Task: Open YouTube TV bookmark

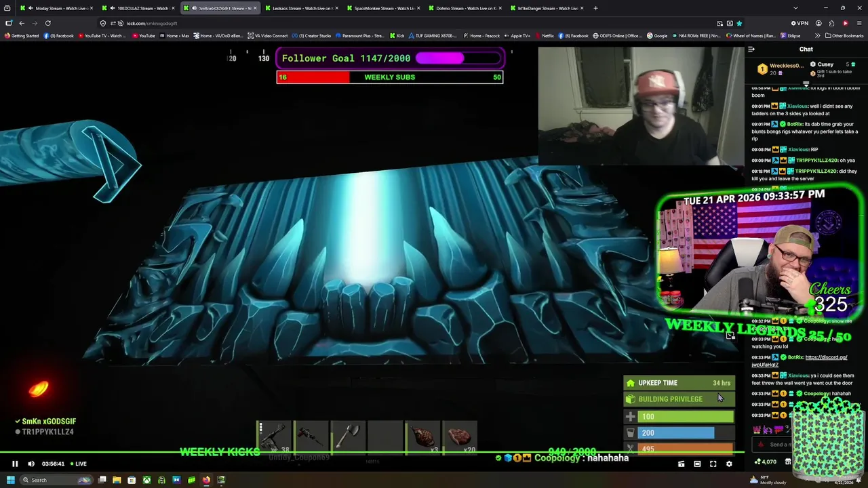Action: pos(102,36)
